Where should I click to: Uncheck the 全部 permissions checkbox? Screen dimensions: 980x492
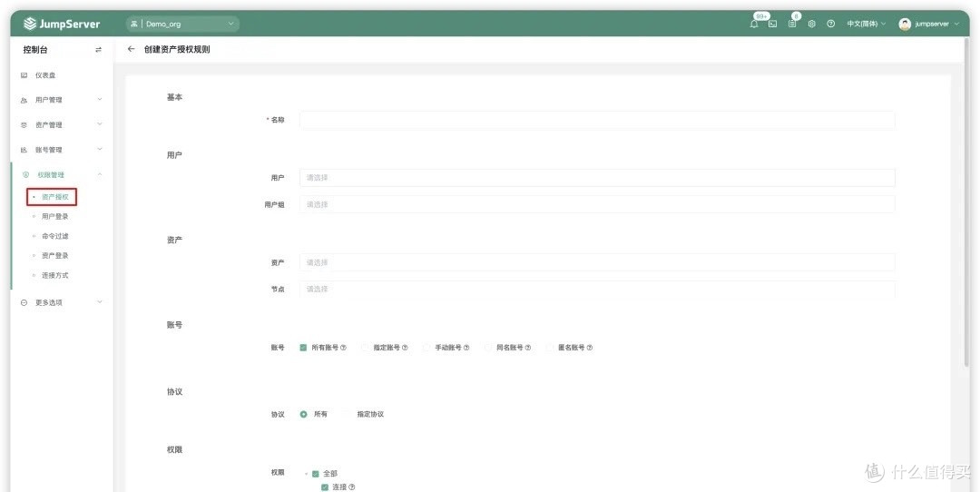coord(316,474)
